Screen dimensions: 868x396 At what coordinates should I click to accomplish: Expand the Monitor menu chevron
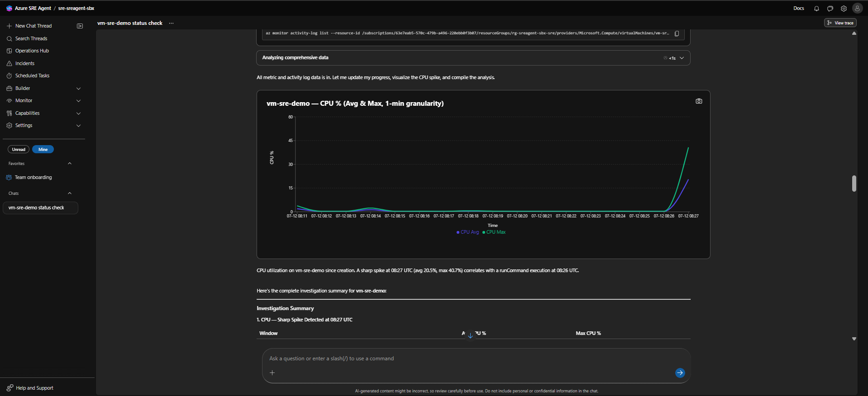point(78,100)
